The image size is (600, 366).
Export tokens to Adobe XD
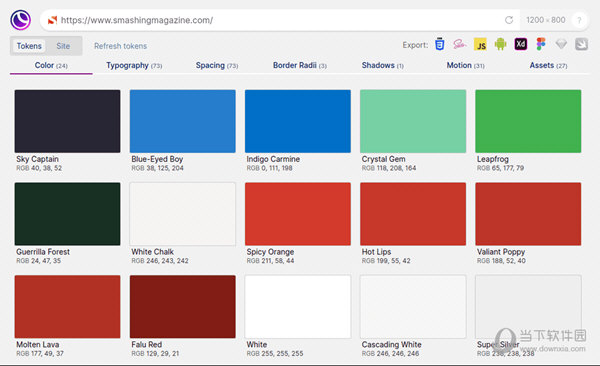click(x=520, y=44)
